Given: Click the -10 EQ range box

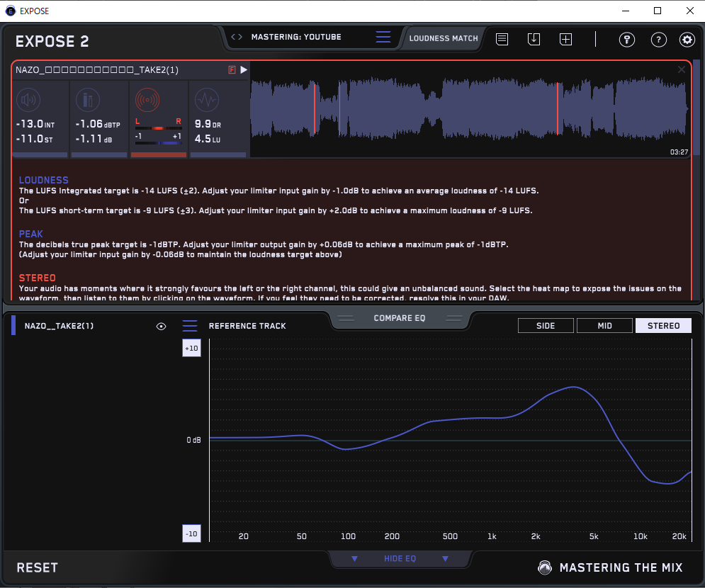Looking at the screenshot, I should click(x=191, y=533).
